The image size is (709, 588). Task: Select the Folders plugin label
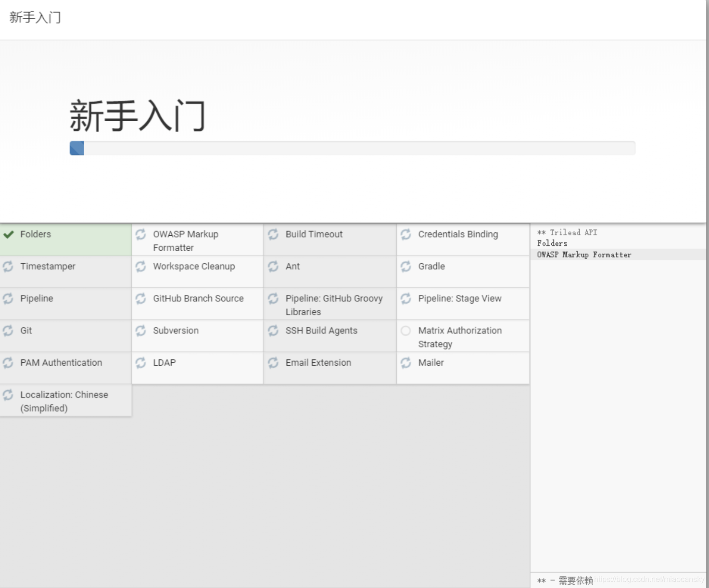36,234
